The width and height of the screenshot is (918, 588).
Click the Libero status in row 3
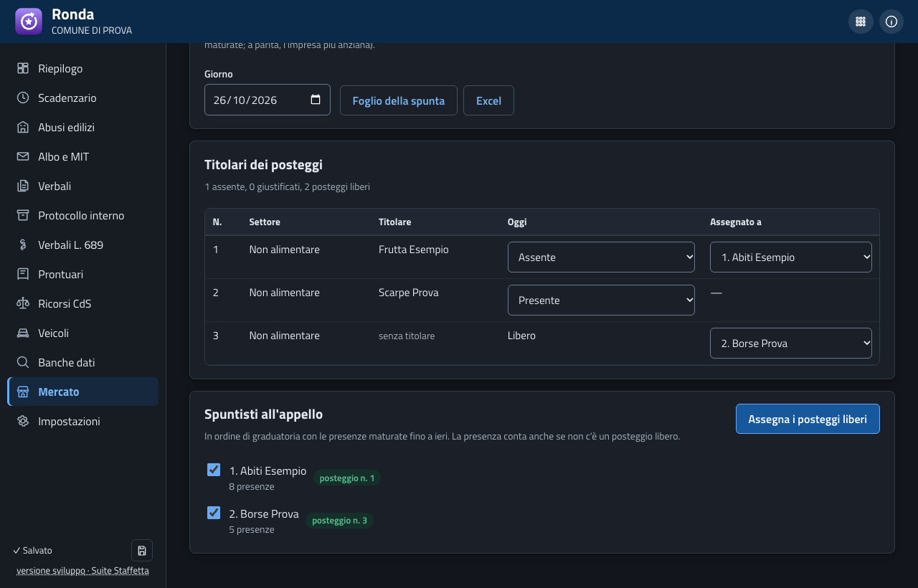click(521, 336)
